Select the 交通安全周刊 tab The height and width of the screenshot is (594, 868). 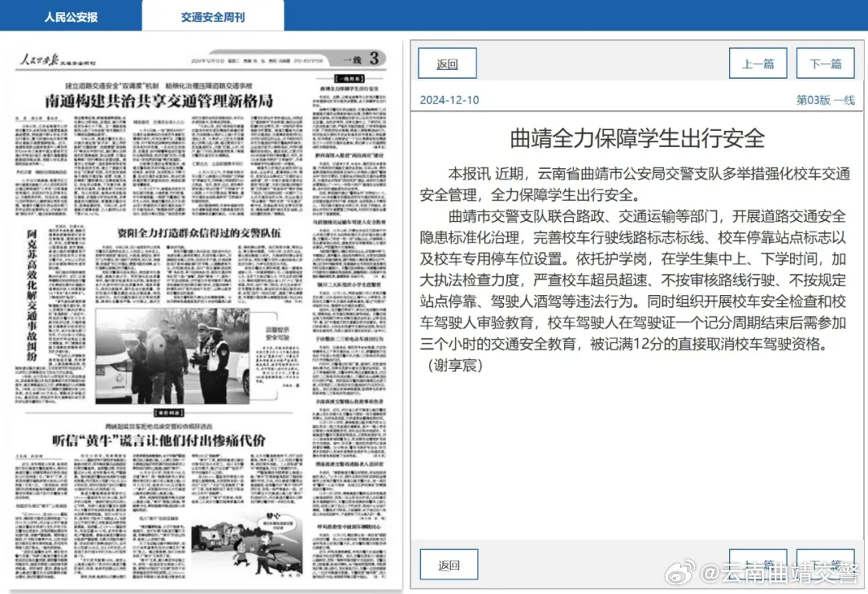(212, 16)
